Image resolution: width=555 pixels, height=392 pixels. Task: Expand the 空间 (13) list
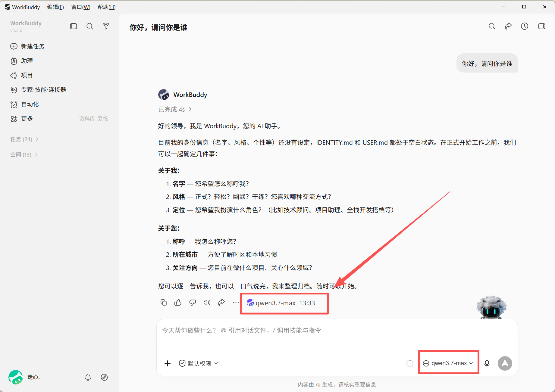pyautogui.click(x=24, y=154)
